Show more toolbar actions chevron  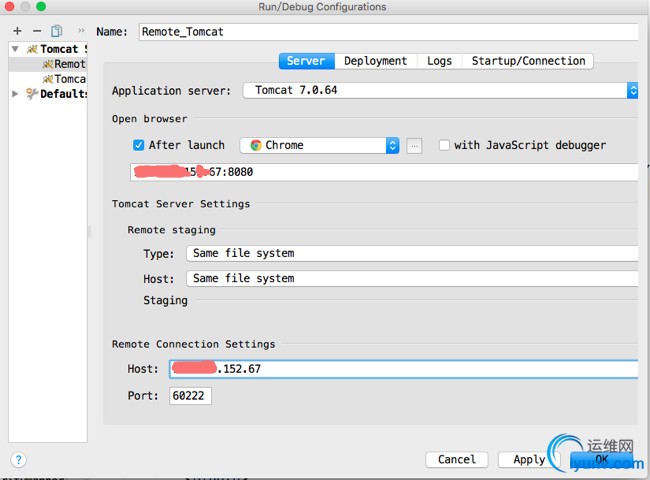pyautogui.click(x=81, y=31)
